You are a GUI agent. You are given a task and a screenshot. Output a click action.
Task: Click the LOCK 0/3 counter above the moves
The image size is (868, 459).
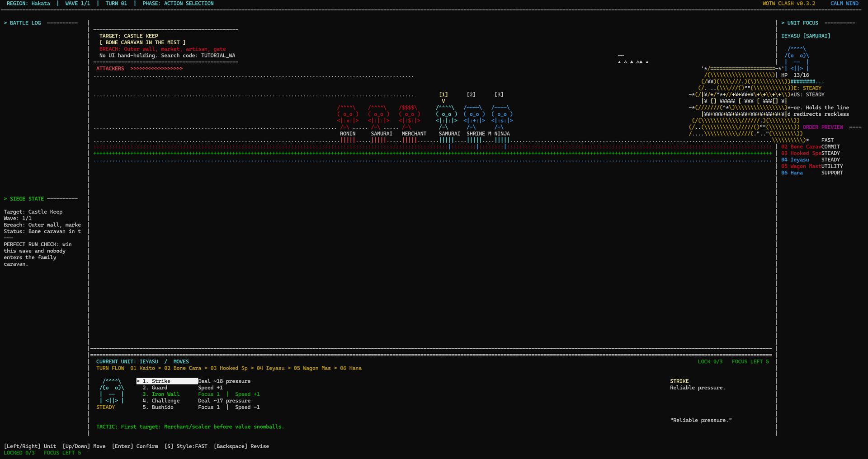click(710, 362)
